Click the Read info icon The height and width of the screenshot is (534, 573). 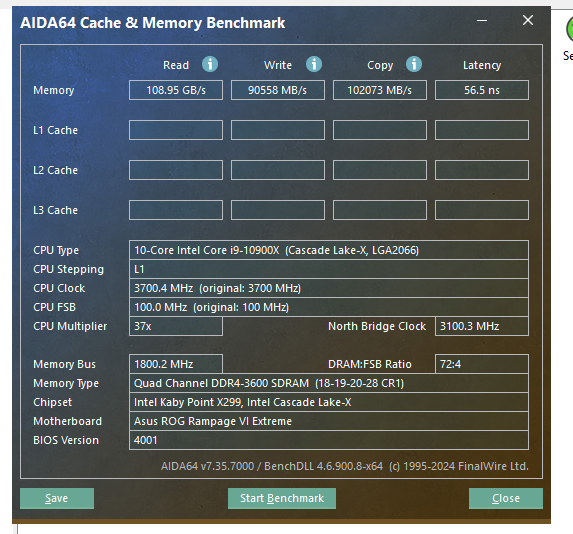[210, 64]
